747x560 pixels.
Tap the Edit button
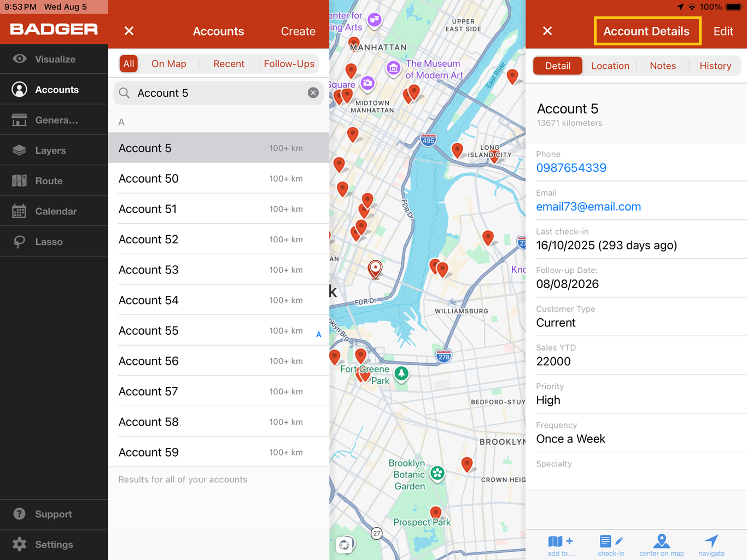point(723,31)
